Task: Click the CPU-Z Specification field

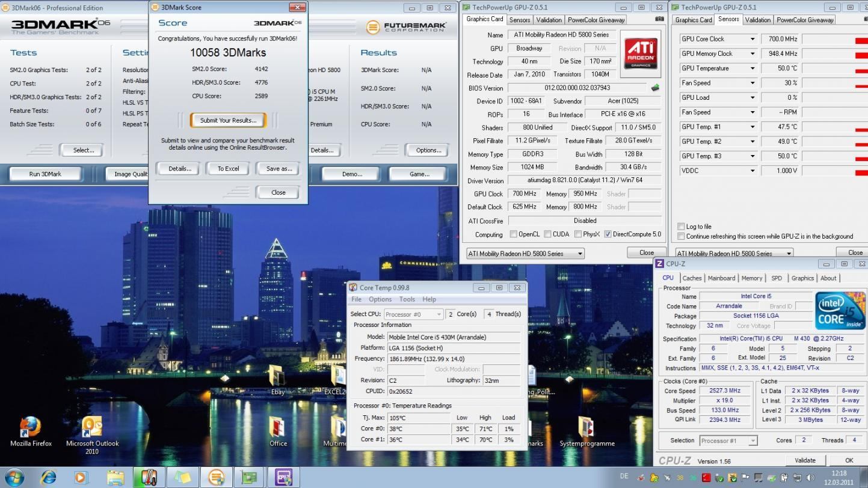Action: [781, 339]
